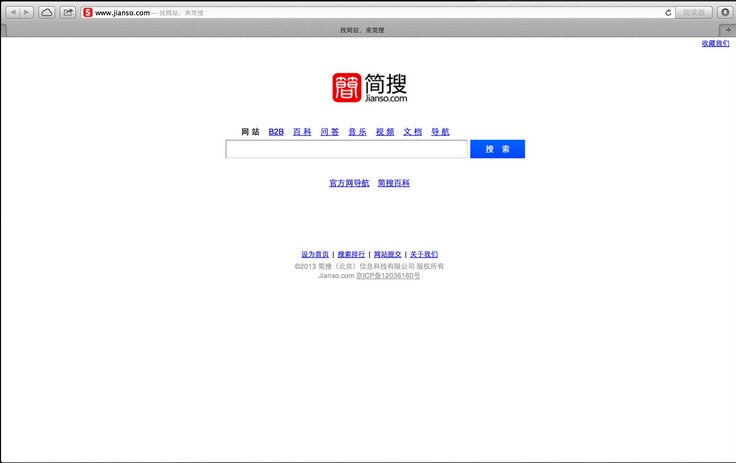Select the 网站 search category

[x=250, y=132]
